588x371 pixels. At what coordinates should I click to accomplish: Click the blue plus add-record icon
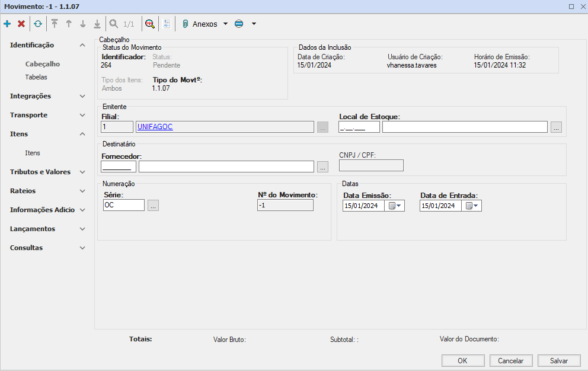coord(7,24)
